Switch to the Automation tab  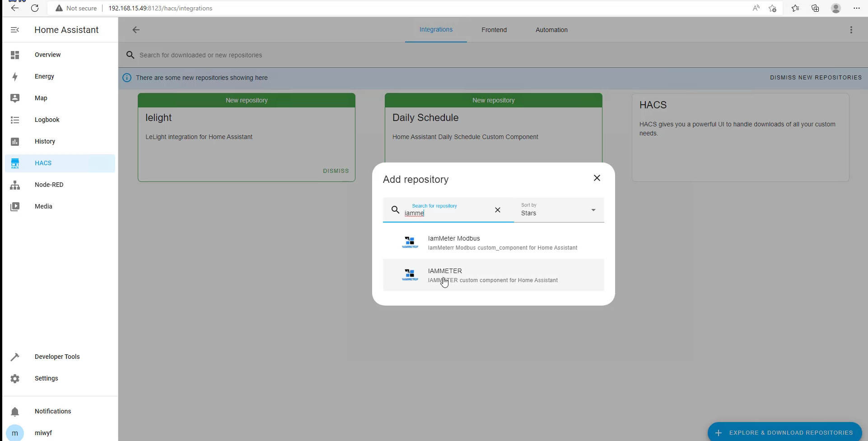(x=551, y=30)
